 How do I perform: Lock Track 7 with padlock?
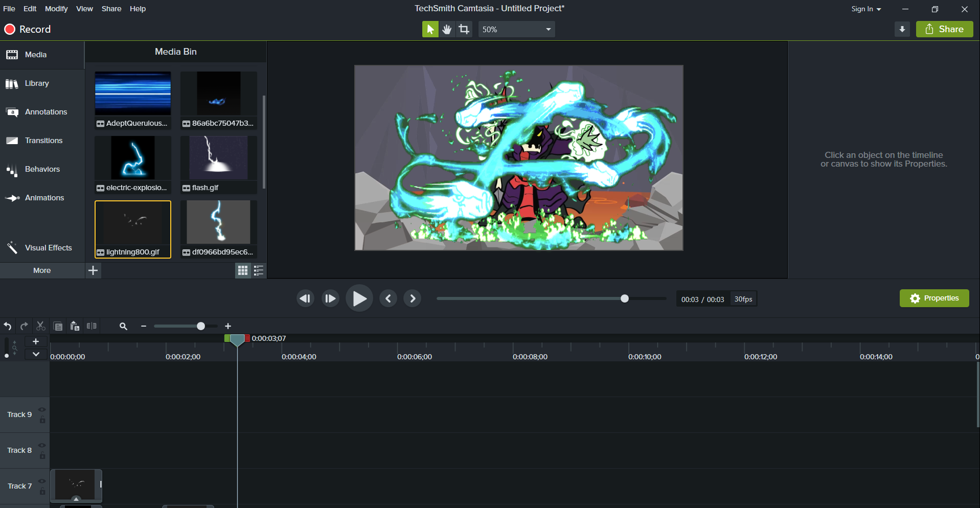click(x=42, y=491)
